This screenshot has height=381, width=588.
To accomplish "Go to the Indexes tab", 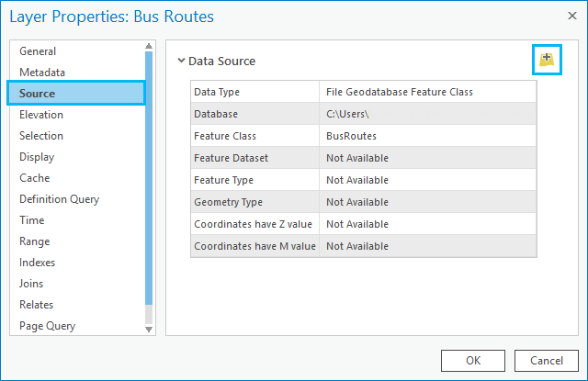I will coord(38,263).
